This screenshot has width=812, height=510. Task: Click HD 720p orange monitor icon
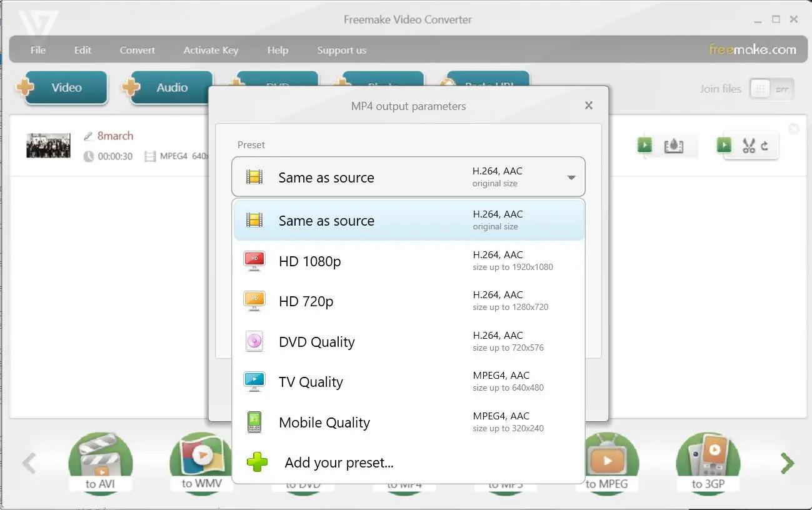pos(254,301)
